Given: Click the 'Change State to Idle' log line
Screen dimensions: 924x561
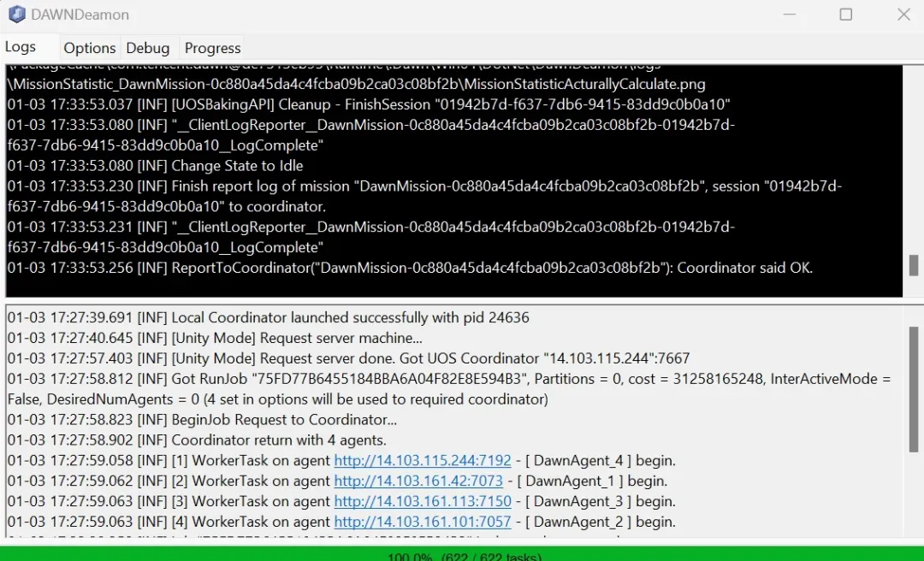Looking at the screenshot, I should (155, 166).
